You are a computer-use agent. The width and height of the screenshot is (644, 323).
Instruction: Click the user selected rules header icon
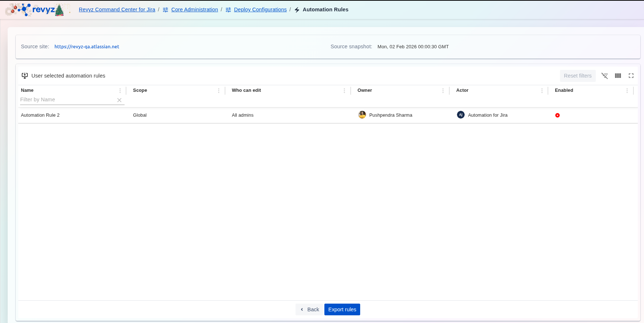[x=25, y=76]
